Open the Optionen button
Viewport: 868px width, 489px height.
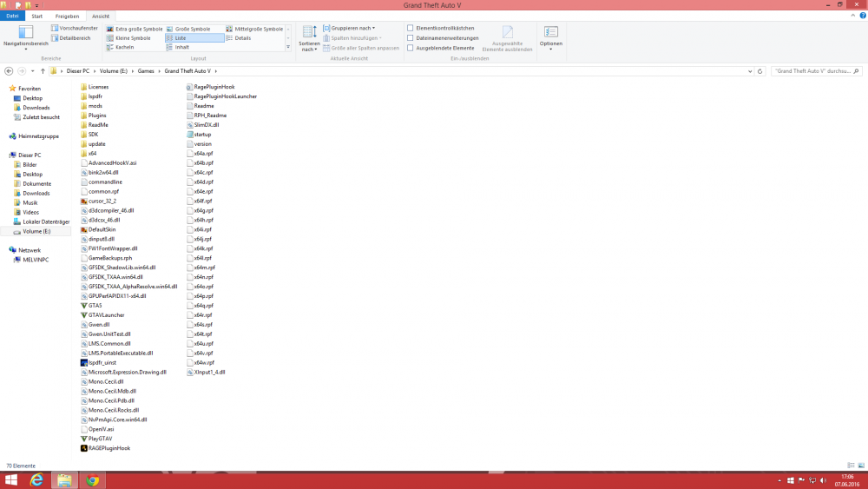(551, 37)
